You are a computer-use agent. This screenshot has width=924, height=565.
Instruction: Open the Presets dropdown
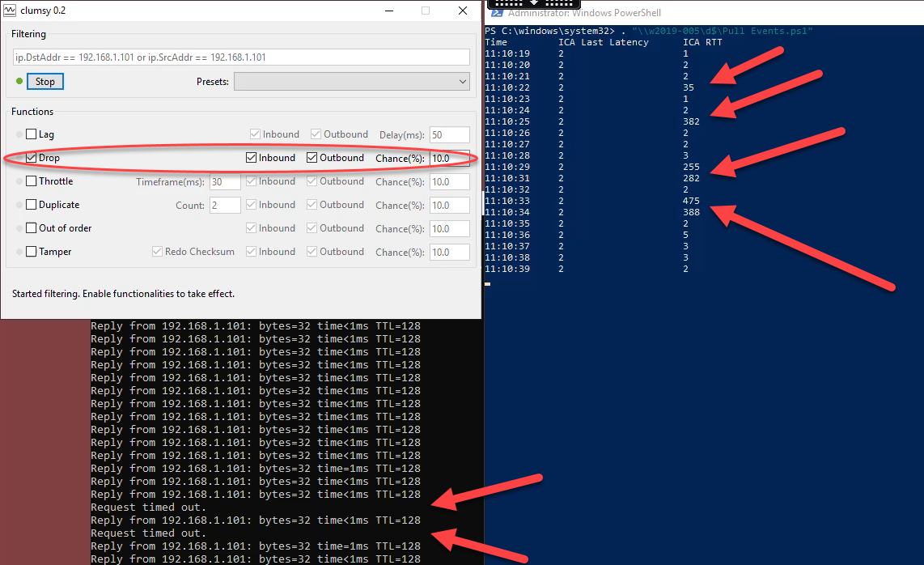coord(352,82)
